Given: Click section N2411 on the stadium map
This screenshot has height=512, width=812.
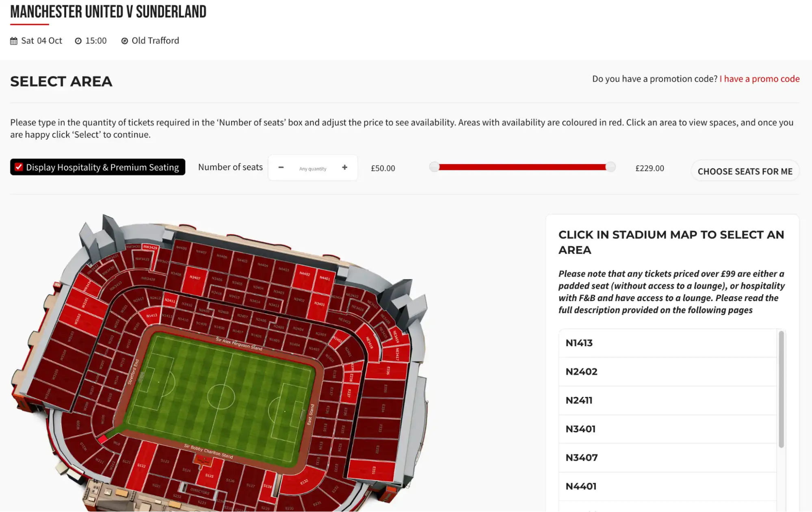Looking at the screenshot, I should pyautogui.click(x=169, y=301).
